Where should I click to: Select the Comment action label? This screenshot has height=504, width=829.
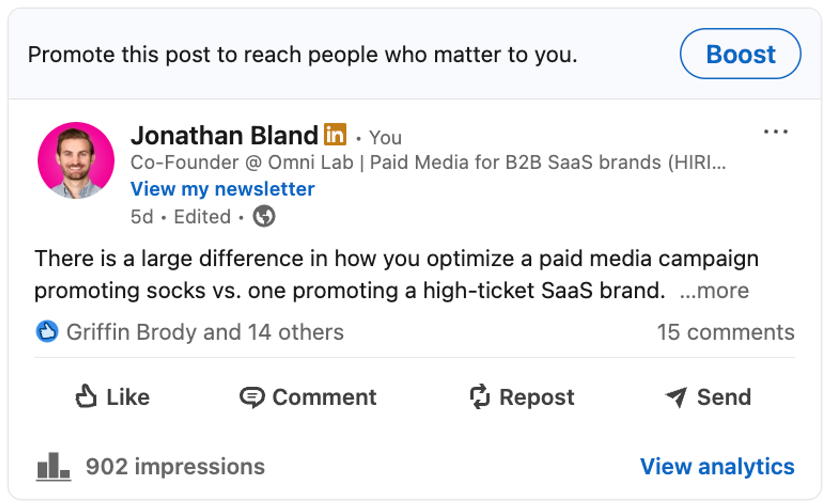point(324,397)
